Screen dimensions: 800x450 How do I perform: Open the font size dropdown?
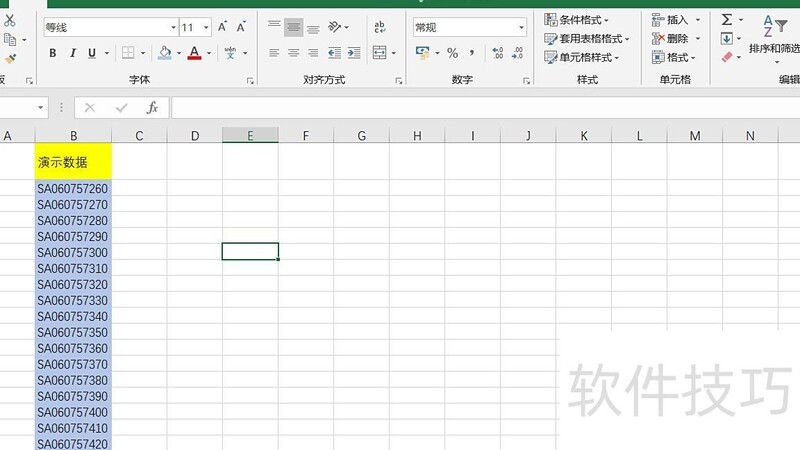point(206,28)
